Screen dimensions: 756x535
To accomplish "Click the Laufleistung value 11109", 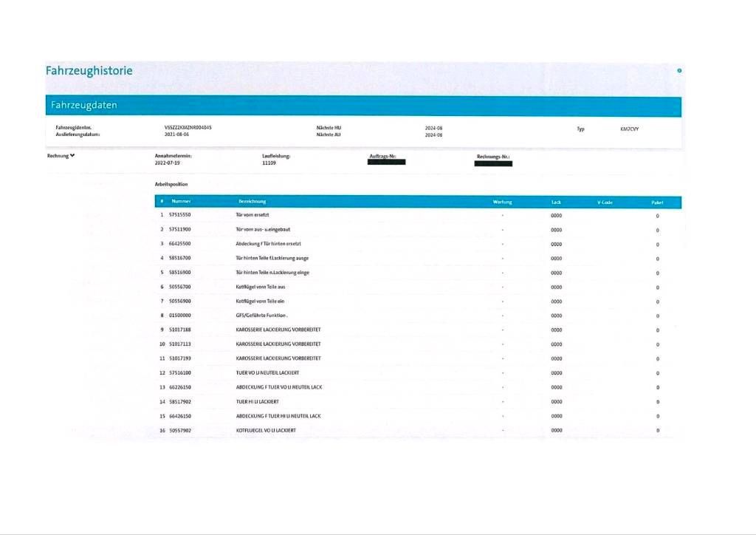I will 269,163.
